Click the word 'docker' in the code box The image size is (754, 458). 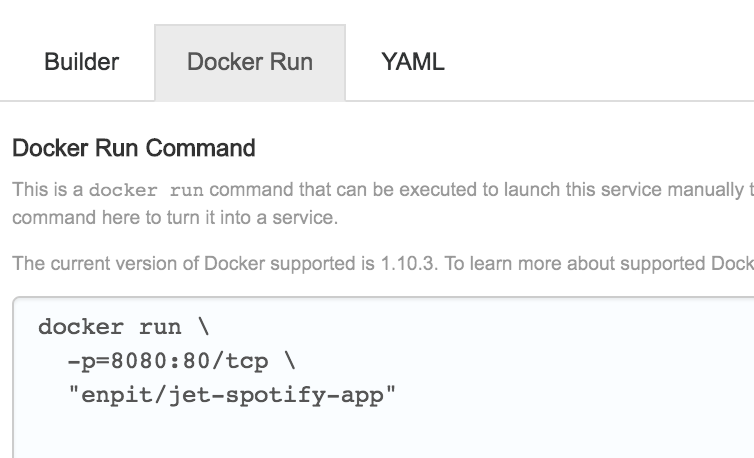click(81, 327)
